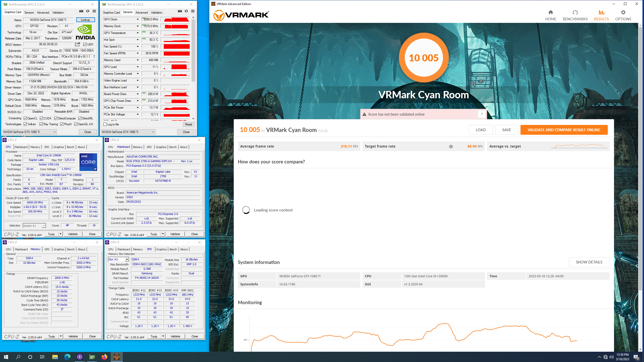This screenshot has height=362, width=644.
Task: Click SHOW DETAILS for system information
Action: pyautogui.click(x=589, y=262)
